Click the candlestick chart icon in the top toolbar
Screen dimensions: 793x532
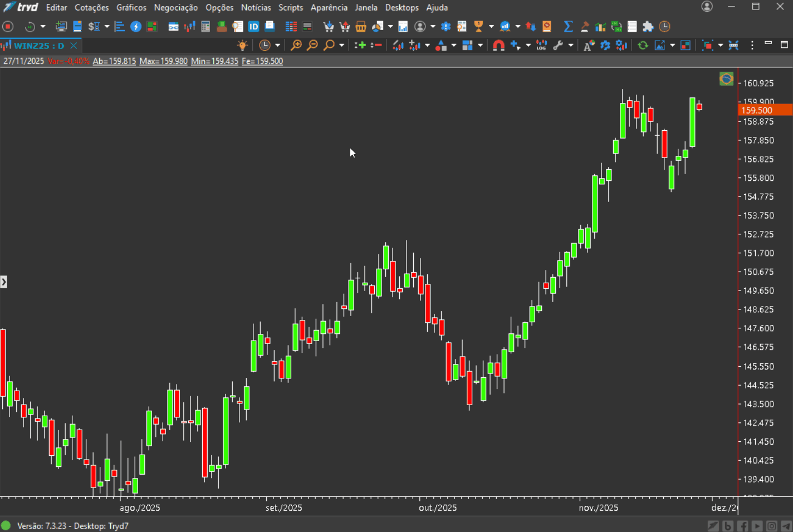tap(190, 26)
